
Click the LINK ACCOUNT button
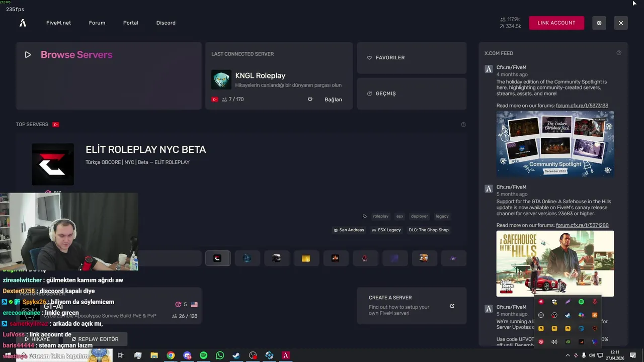tap(556, 23)
